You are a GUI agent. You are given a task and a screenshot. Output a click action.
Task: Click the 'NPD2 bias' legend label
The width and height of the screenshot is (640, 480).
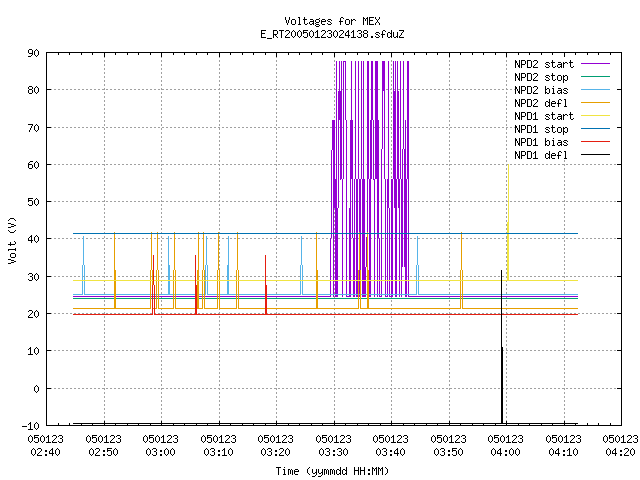541,90
